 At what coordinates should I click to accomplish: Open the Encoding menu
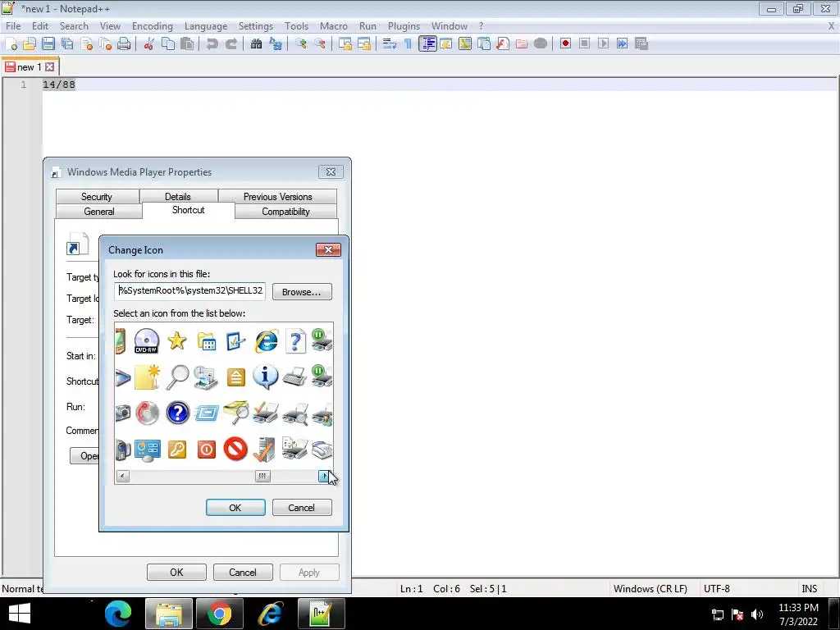[x=153, y=25]
